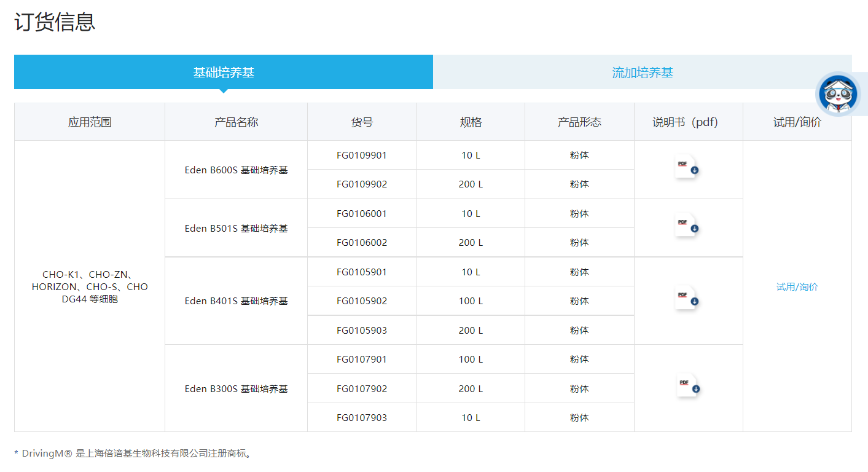Click item number FG0107903
Image resolution: width=868 pixels, height=472 pixels.
pyautogui.click(x=362, y=418)
